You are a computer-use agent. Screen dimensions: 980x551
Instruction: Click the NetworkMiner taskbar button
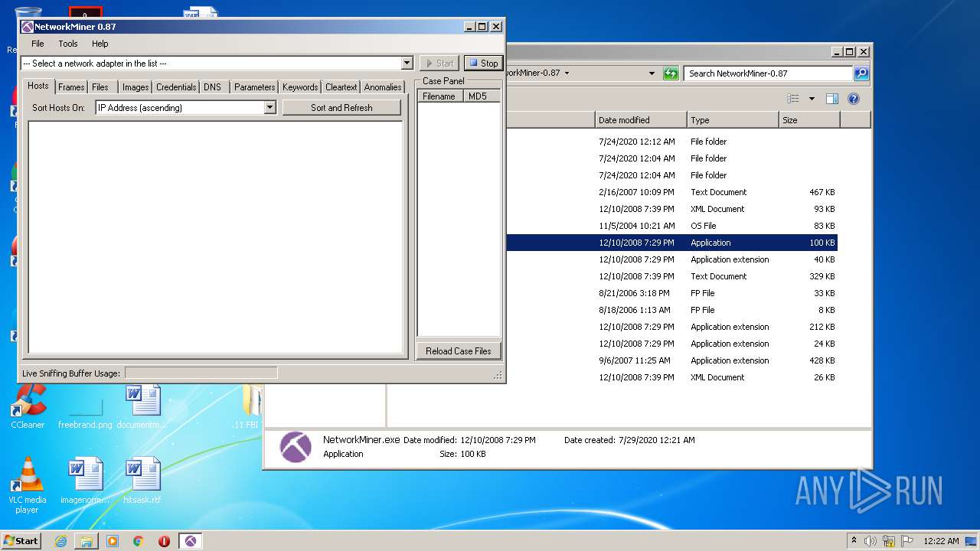[x=191, y=541]
